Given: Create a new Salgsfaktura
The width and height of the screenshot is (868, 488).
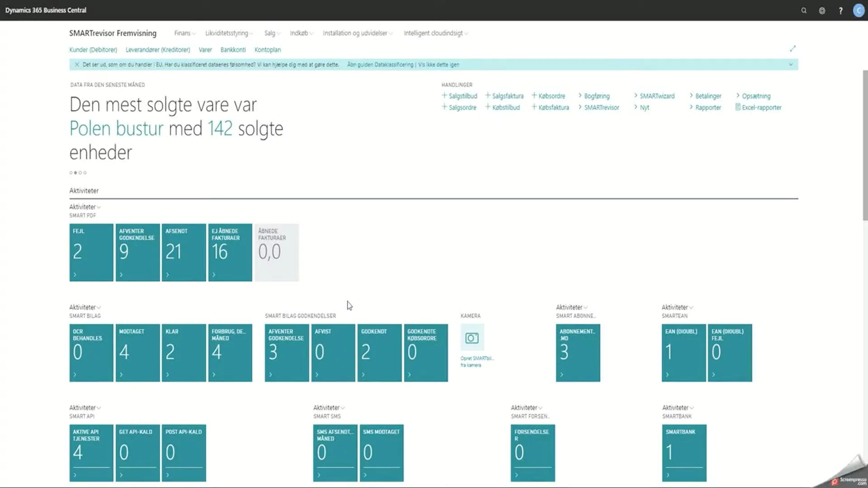Looking at the screenshot, I should pyautogui.click(x=504, y=96).
